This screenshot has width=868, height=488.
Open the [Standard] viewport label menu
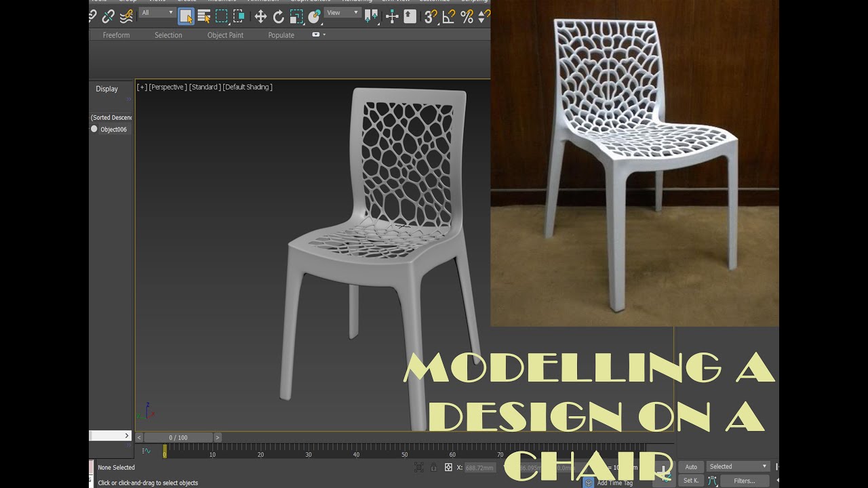tap(205, 87)
